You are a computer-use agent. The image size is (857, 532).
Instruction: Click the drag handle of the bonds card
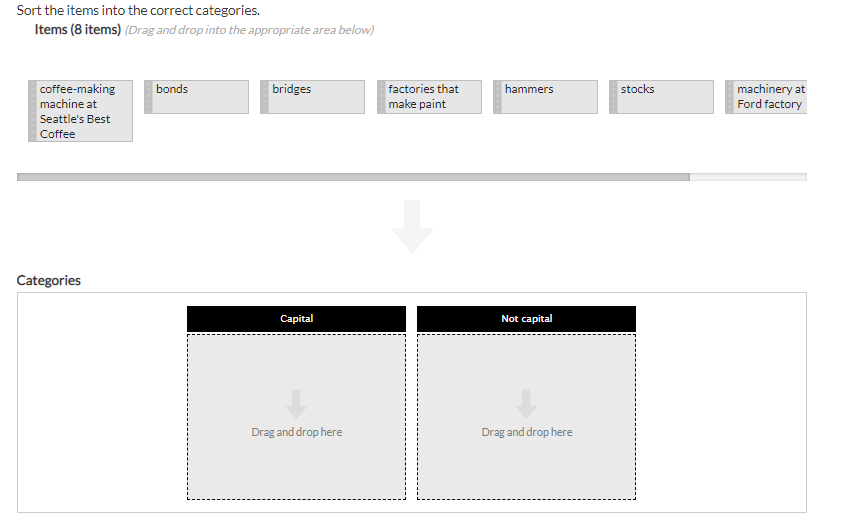pos(148,97)
